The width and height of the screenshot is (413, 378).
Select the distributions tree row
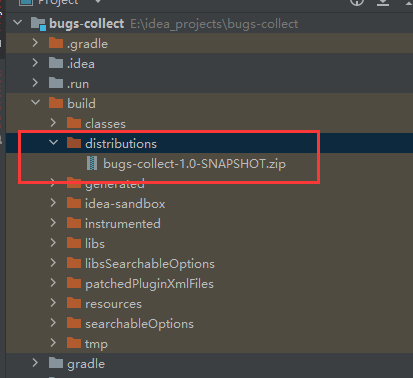(x=209, y=143)
